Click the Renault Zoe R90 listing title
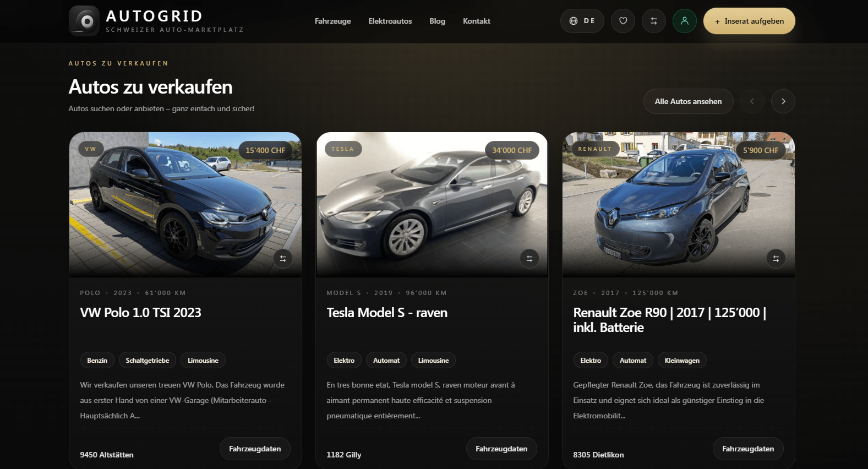The image size is (868, 469). (670, 320)
